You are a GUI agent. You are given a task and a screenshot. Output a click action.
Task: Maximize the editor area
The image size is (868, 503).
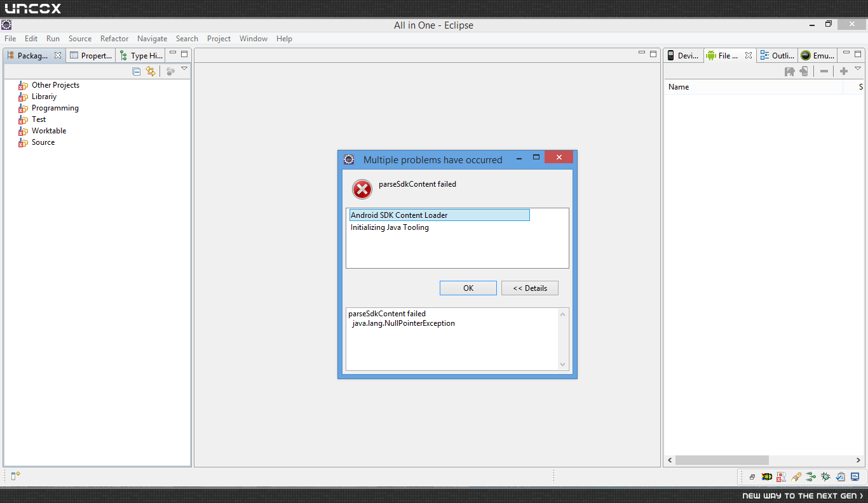click(653, 54)
